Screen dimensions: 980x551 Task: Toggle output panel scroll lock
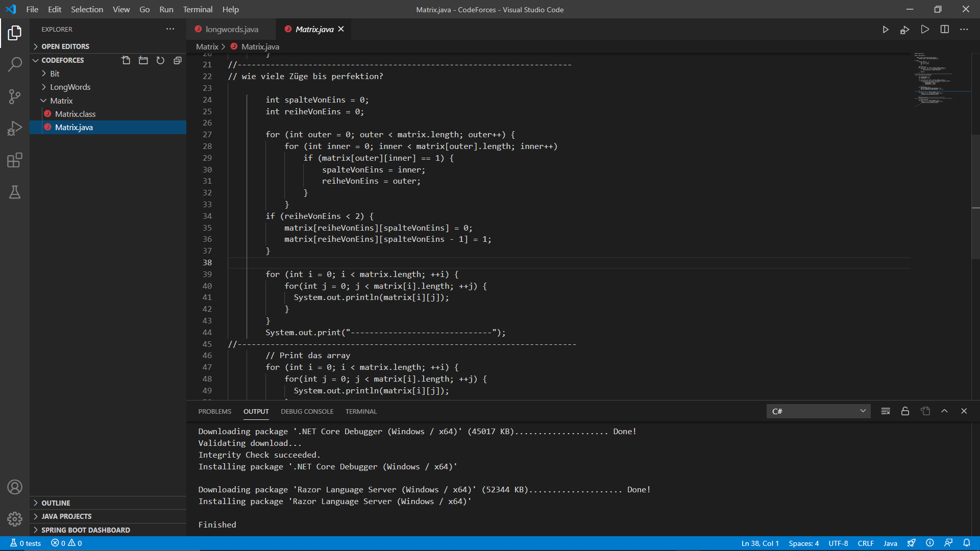pyautogui.click(x=905, y=411)
